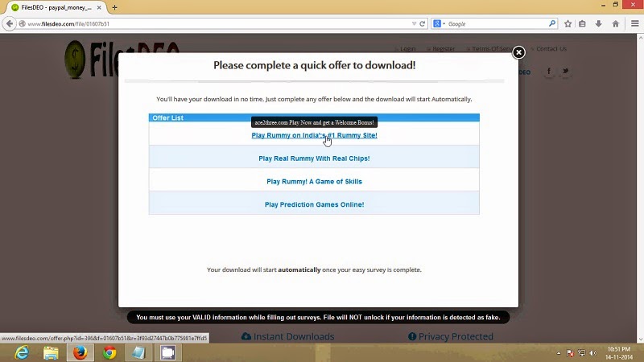Open the Downloads arrow icon
This screenshot has height=362, width=644.
(599, 24)
